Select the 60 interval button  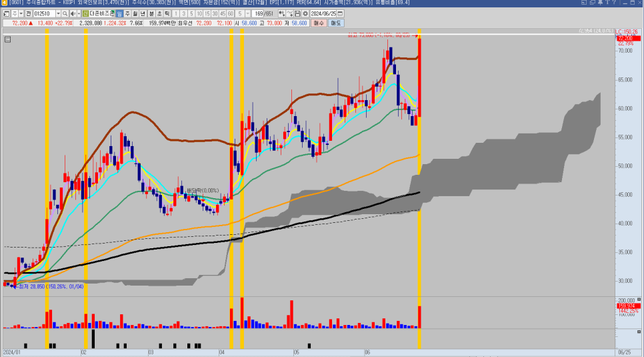(230, 13)
